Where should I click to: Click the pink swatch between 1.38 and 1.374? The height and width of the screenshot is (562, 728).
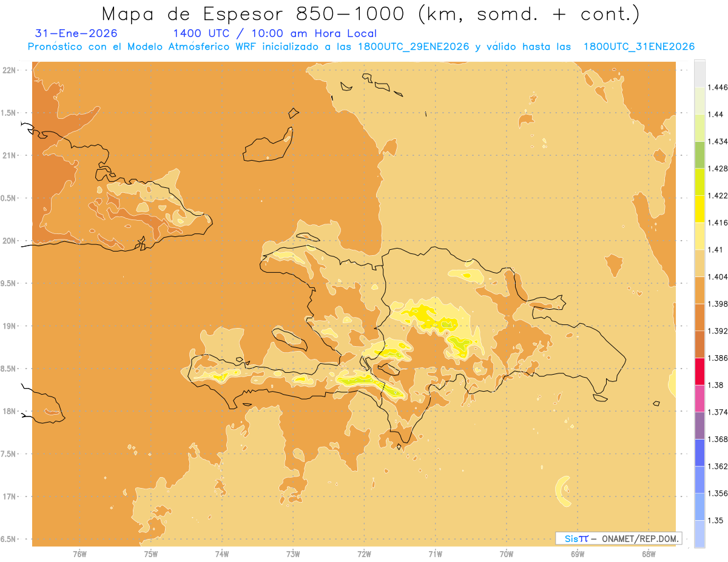pyautogui.click(x=699, y=398)
